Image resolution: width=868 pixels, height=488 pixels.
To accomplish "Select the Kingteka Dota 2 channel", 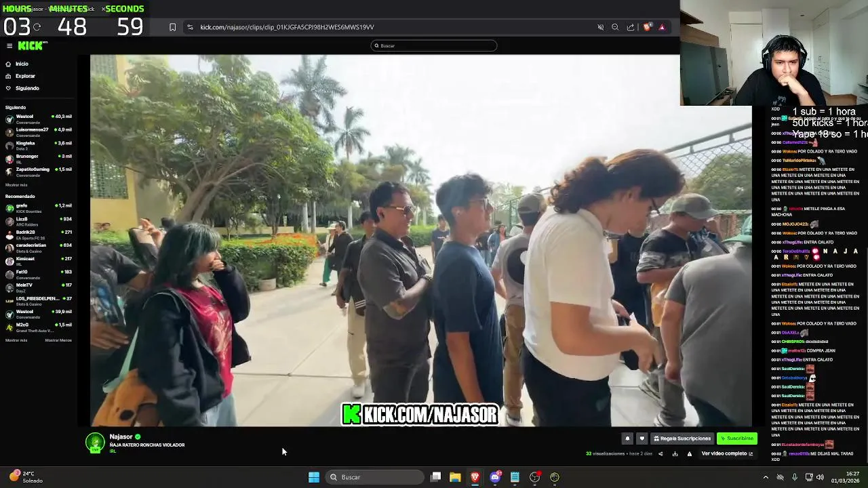I will tap(39, 146).
